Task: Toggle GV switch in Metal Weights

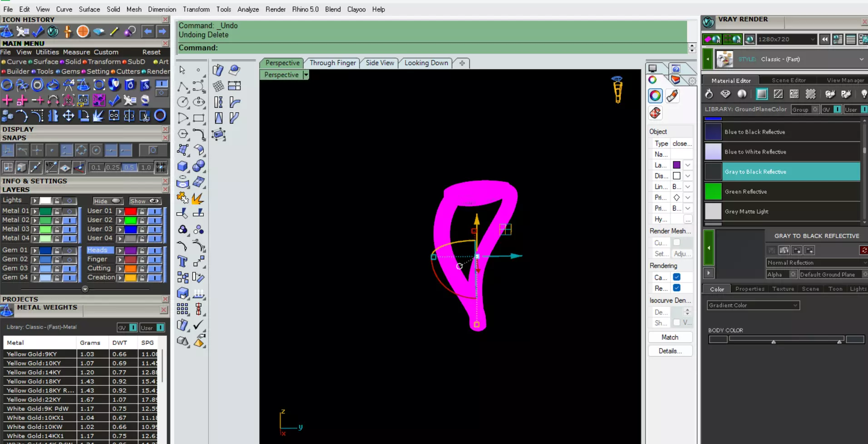Action: tap(133, 328)
